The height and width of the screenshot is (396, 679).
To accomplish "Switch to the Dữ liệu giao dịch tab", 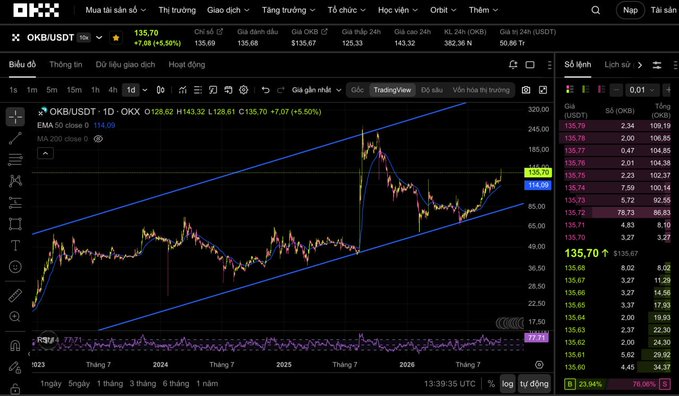I will point(125,65).
